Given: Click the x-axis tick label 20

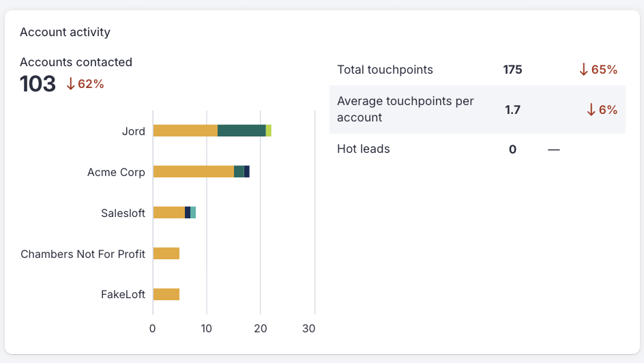Looking at the screenshot, I should tap(261, 328).
